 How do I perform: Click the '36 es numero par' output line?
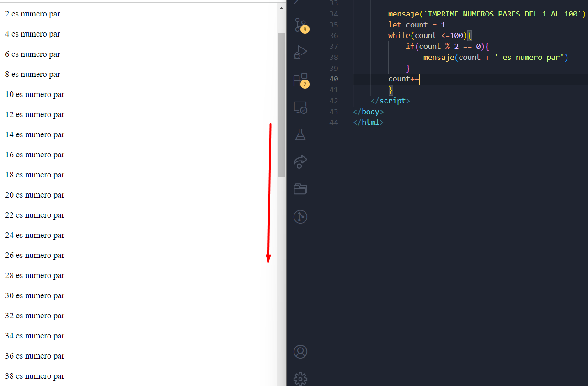click(x=35, y=356)
